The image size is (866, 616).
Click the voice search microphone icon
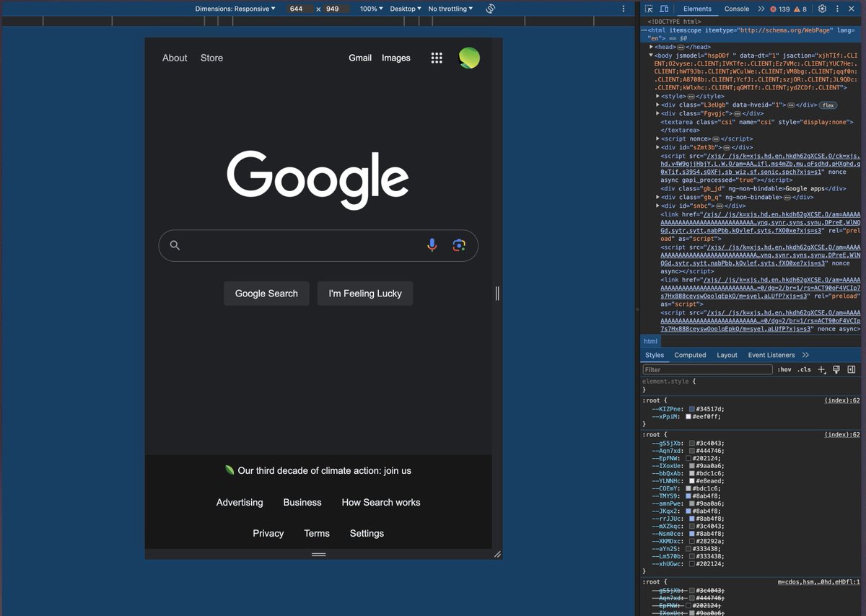click(x=432, y=245)
